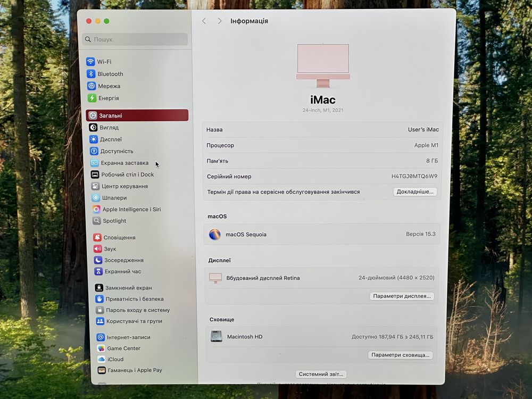Click the 8 ГБ memory value
Image resolution: width=532 pixels, height=399 pixels.
pos(432,161)
